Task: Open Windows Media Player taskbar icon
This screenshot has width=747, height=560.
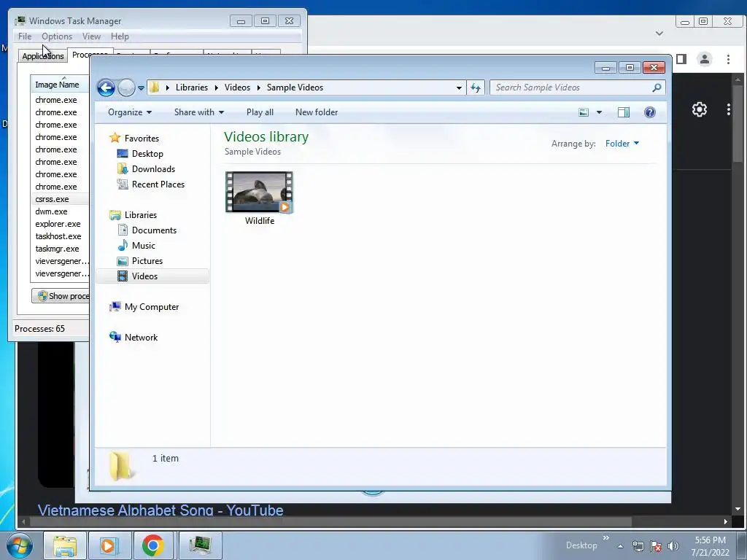Action: (109, 545)
